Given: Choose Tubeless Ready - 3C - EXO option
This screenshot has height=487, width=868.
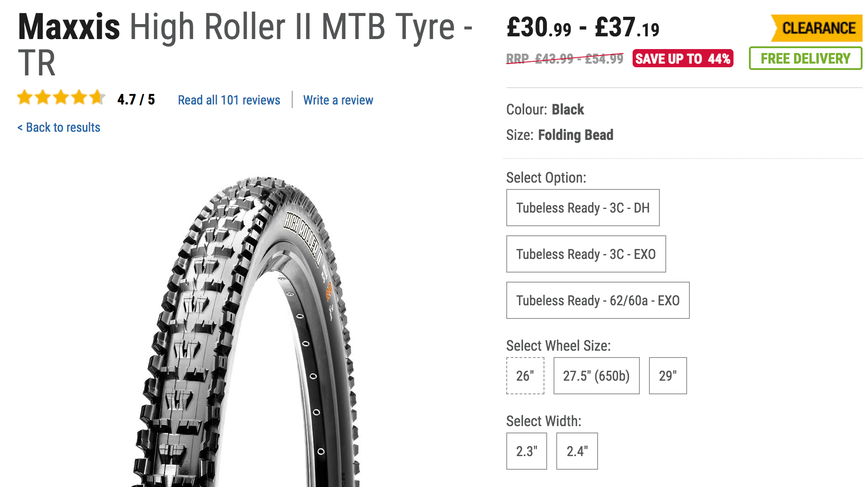Looking at the screenshot, I should coord(586,254).
